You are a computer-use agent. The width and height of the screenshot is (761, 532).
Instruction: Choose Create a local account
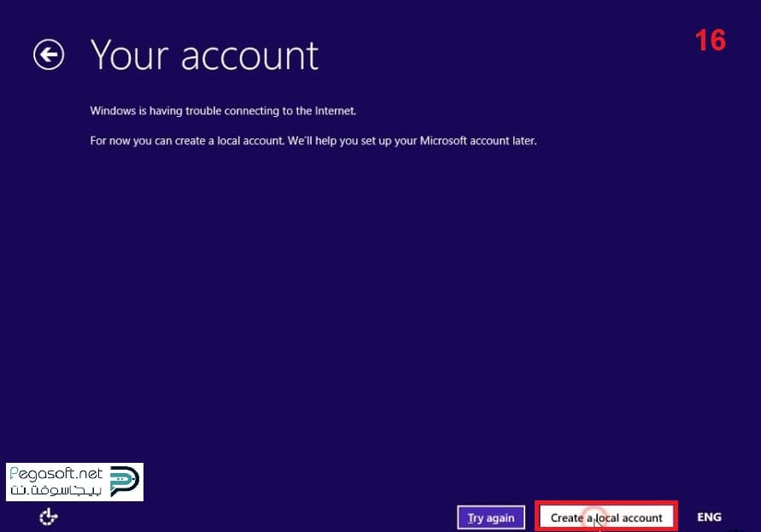(x=606, y=518)
